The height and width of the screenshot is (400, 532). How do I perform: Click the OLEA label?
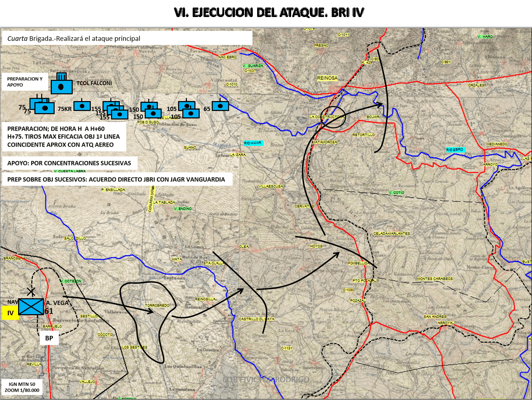[x=244, y=247]
